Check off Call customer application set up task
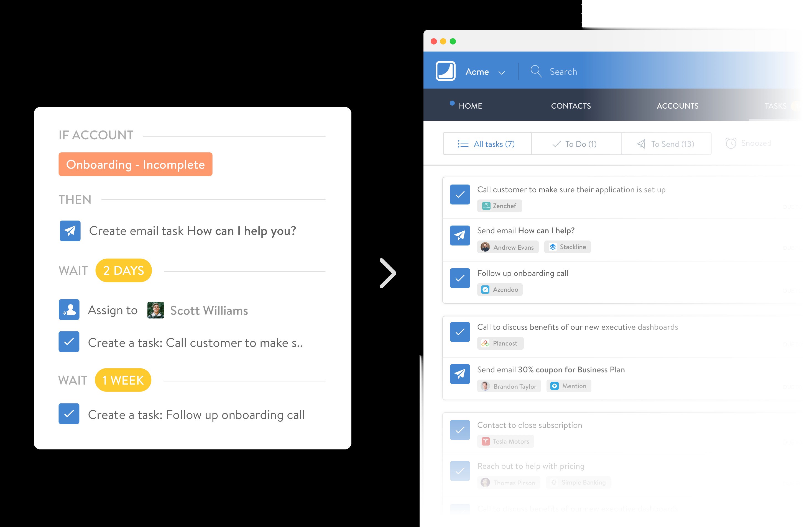Image resolution: width=812 pixels, height=527 pixels. click(459, 195)
